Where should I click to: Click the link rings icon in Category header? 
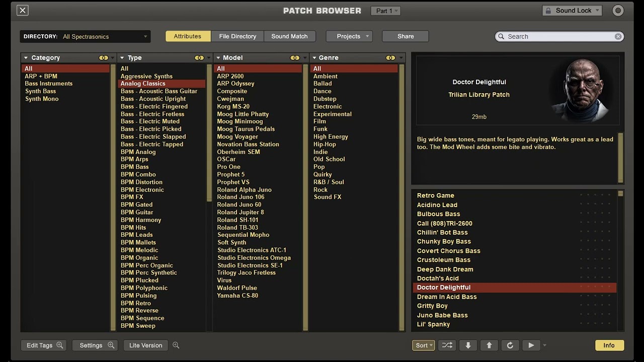pos(104,58)
